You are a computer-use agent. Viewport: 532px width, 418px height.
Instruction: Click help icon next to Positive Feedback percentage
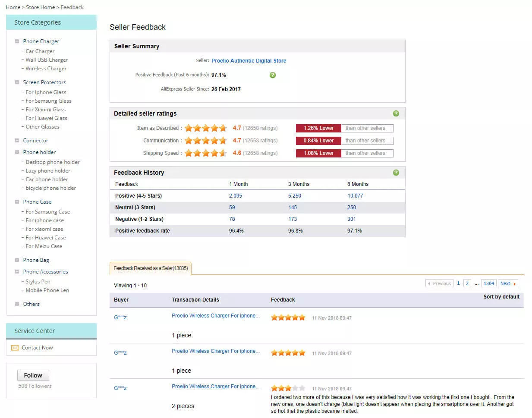[272, 75]
